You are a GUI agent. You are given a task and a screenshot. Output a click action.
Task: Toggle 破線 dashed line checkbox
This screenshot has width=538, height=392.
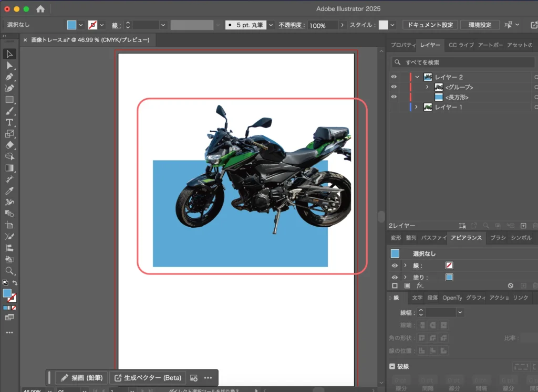coord(392,367)
